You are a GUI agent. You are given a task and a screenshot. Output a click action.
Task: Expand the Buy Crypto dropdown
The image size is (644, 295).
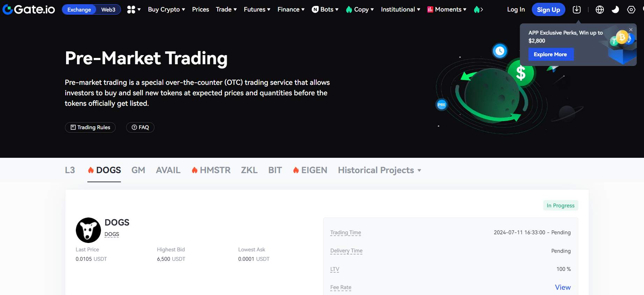coord(166,9)
